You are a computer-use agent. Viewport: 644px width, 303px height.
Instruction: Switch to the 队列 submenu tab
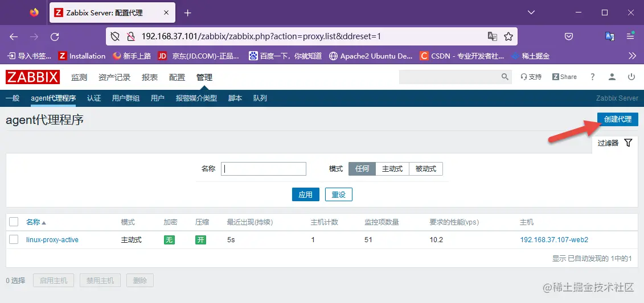point(260,98)
